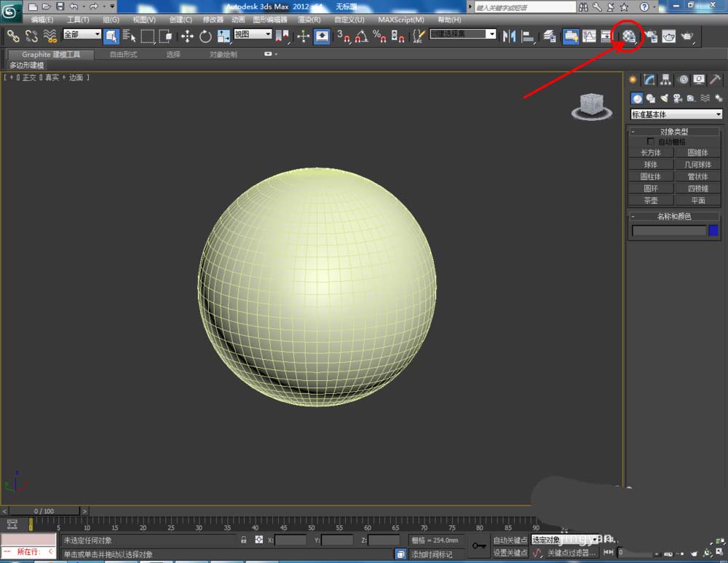Open the Modify panel tab icon
This screenshot has width=728, height=563.
pos(649,80)
